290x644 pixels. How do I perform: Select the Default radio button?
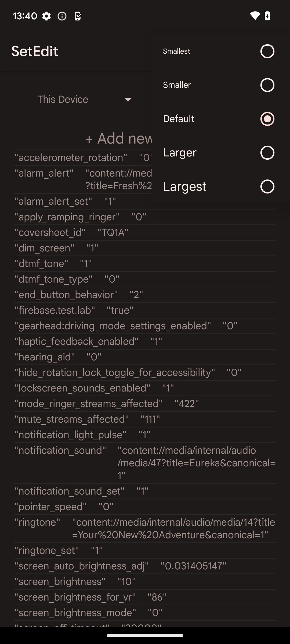tap(267, 119)
